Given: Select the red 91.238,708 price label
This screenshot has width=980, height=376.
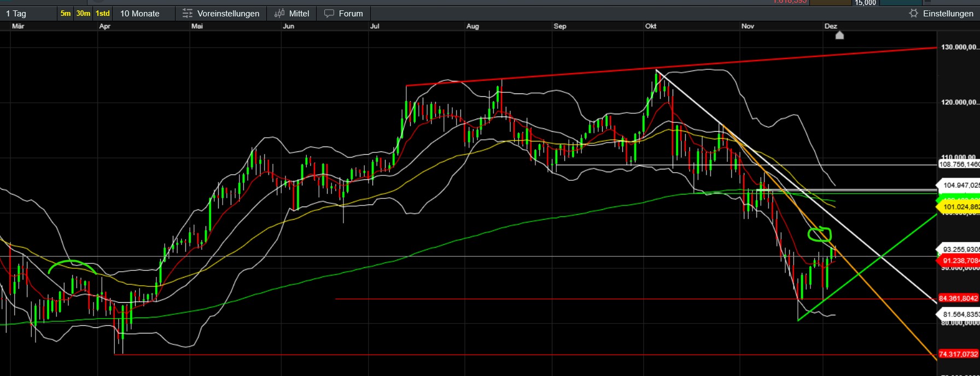Looking at the screenshot, I should (959, 261).
